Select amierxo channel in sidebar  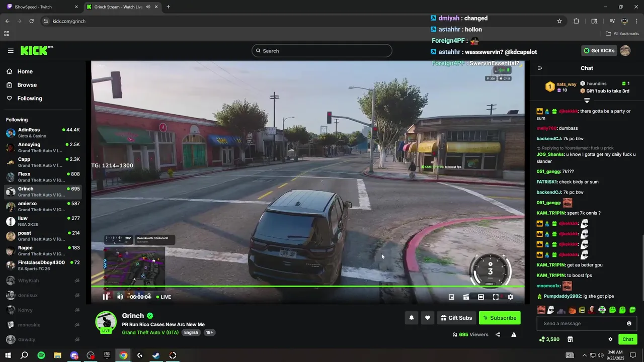click(x=43, y=207)
